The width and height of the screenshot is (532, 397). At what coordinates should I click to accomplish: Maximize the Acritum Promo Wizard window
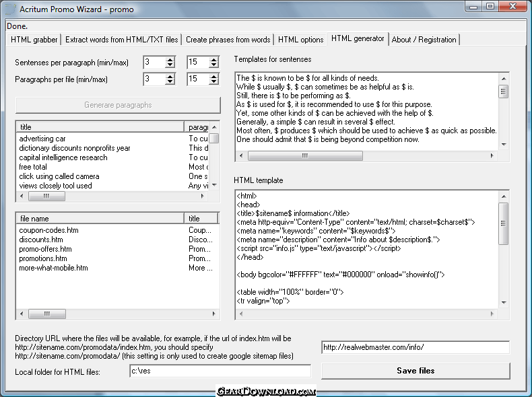click(x=490, y=7)
